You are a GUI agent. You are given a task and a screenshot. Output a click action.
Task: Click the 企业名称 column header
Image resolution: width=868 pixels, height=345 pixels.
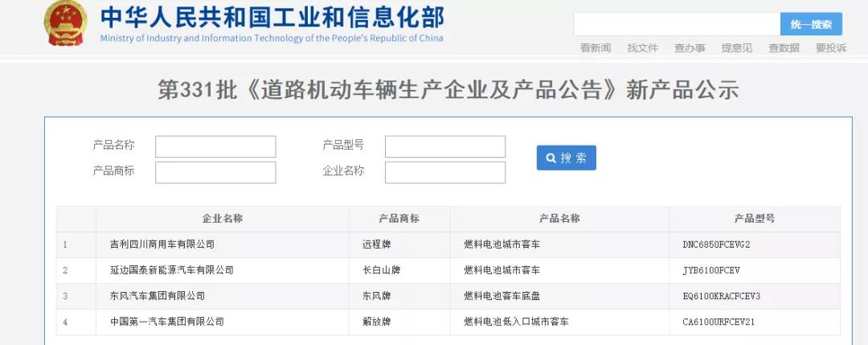222,219
